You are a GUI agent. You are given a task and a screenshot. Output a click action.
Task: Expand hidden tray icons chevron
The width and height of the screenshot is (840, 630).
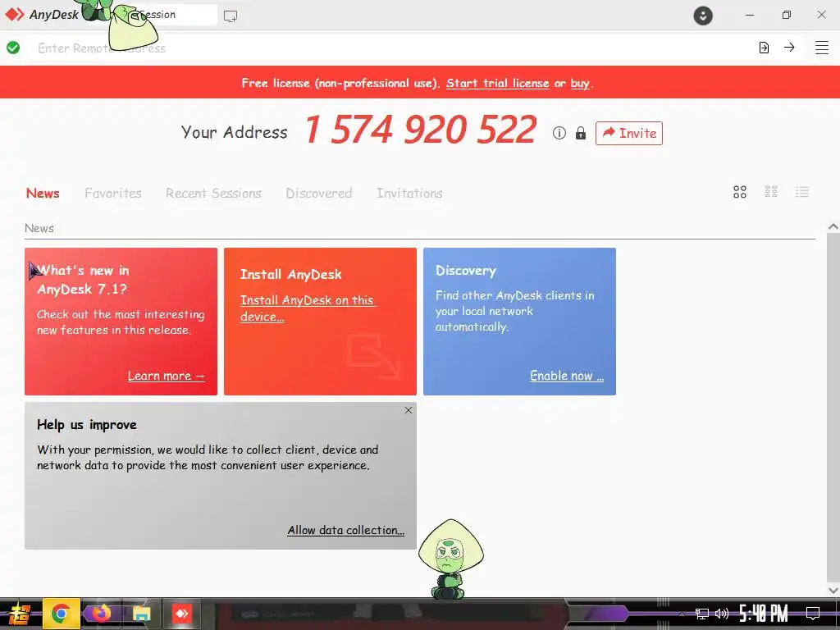click(682, 614)
